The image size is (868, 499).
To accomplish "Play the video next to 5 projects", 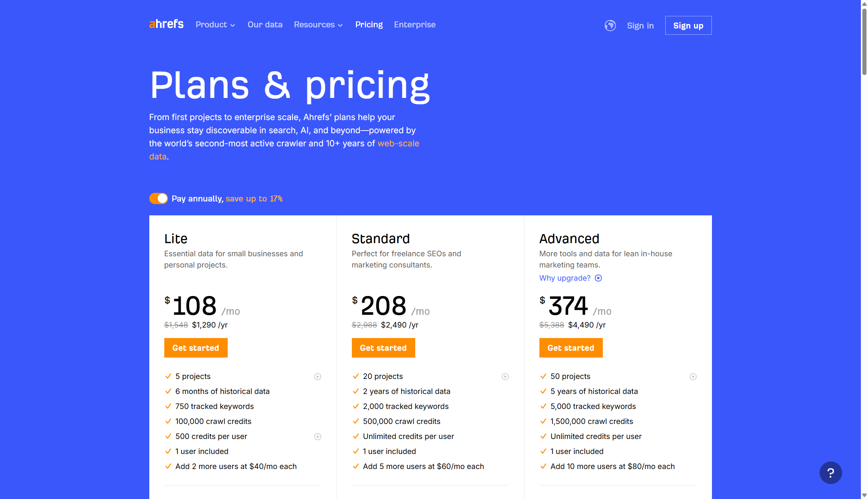I will (318, 376).
